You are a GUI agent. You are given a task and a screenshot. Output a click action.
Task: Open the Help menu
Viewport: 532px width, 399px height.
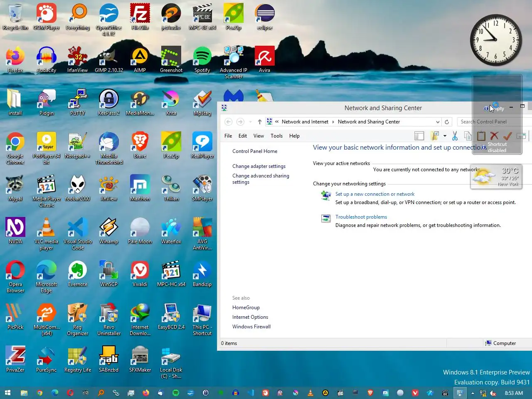[294, 136]
